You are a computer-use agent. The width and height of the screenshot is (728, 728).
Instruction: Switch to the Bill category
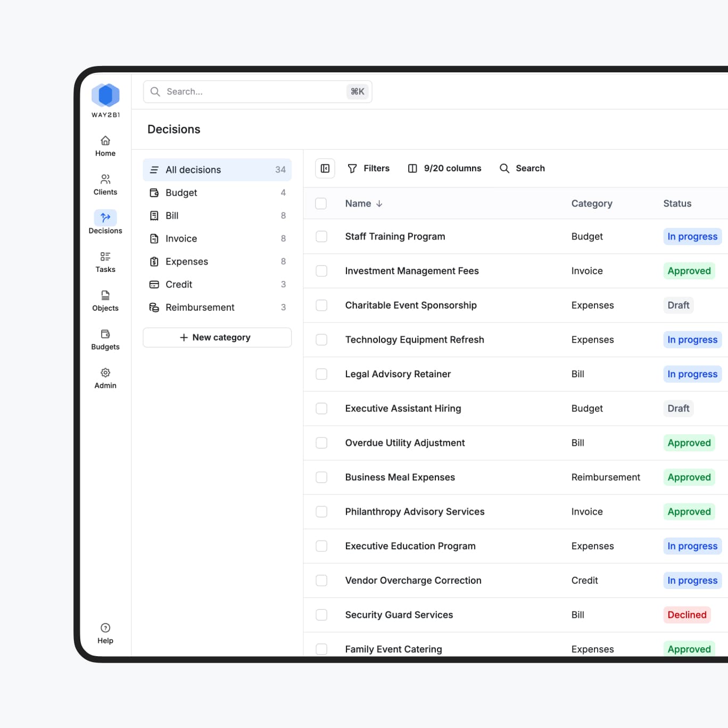[172, 216]
